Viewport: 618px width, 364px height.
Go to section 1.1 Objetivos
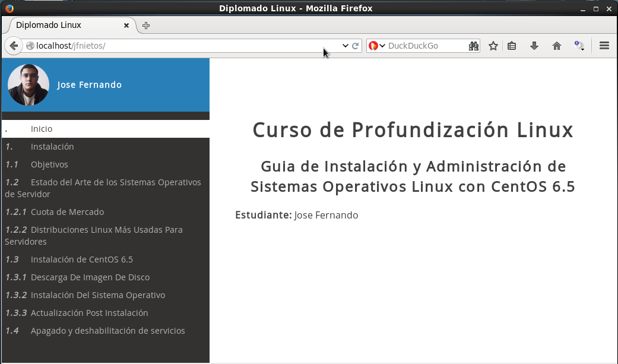(49, 164)
